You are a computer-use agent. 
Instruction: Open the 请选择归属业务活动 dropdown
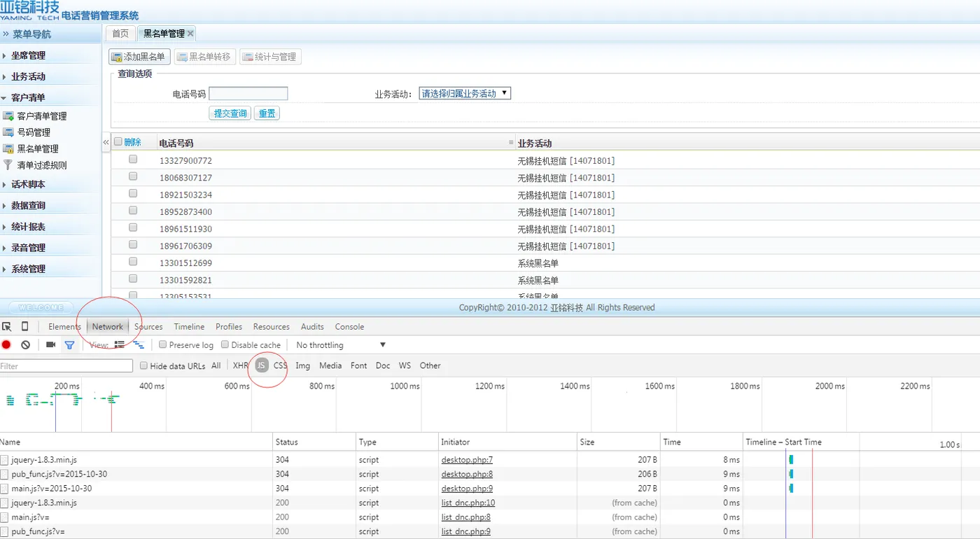point(465,93)
